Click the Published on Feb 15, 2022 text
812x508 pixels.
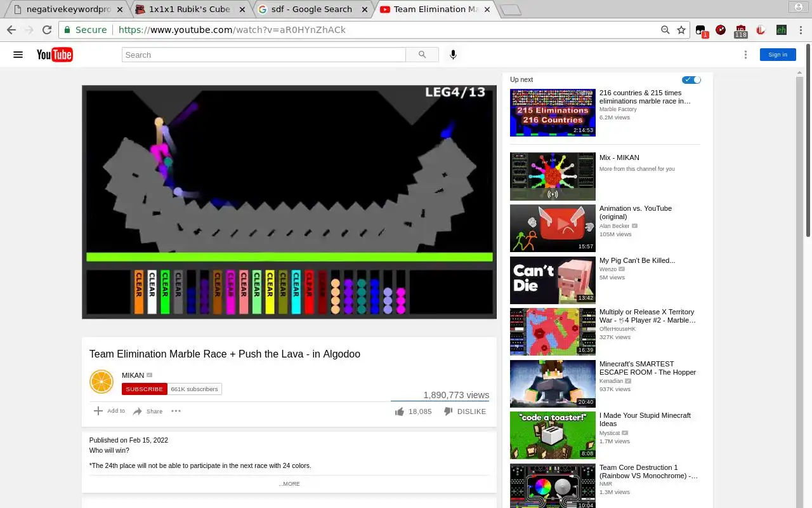coord(129,440)
